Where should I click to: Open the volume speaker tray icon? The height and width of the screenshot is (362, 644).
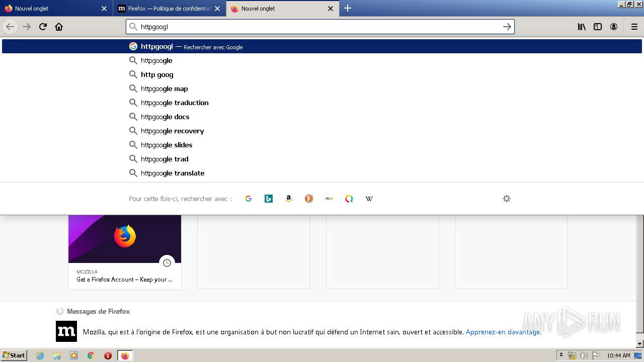(584, 355)
